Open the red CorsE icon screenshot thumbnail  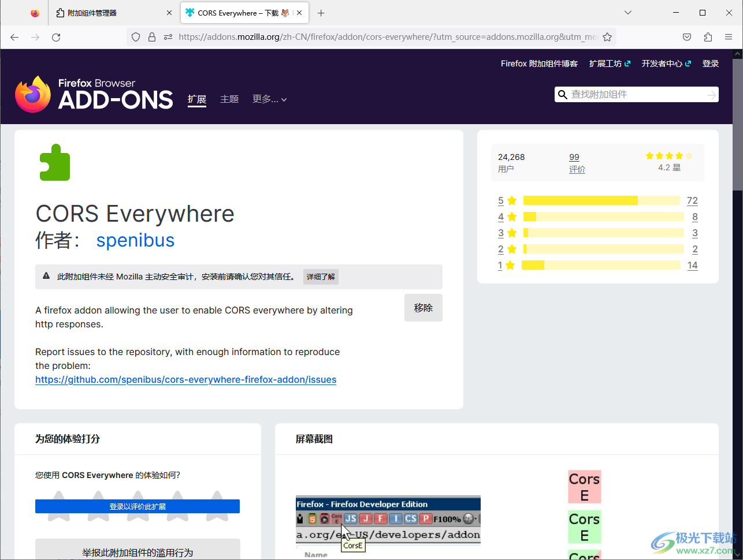click(584, 487)
